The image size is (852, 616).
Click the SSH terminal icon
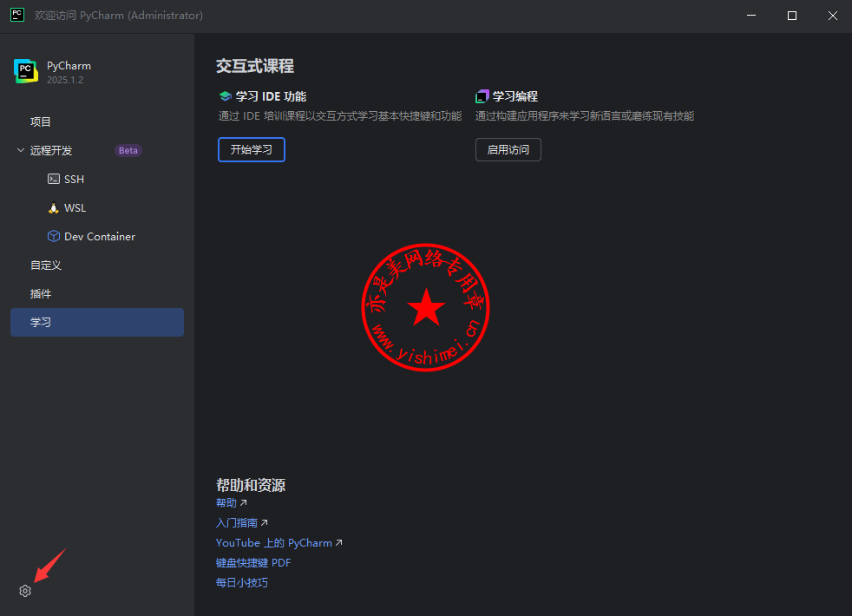pyautogui.click(x=53, y=180)
